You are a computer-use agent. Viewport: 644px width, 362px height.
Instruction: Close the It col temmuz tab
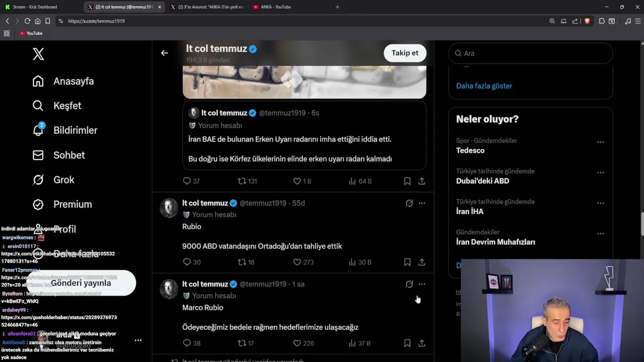159,7
